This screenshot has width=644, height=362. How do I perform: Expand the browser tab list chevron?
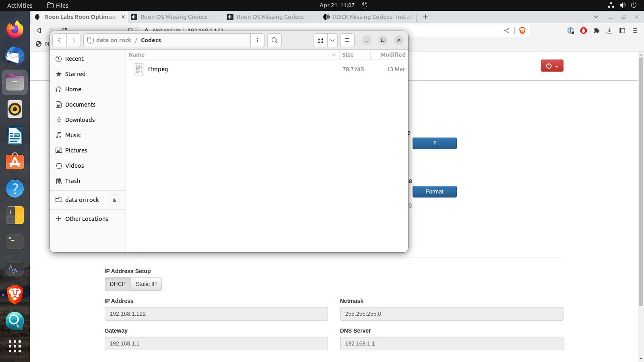pyautogui.click(x=596, y=17)
